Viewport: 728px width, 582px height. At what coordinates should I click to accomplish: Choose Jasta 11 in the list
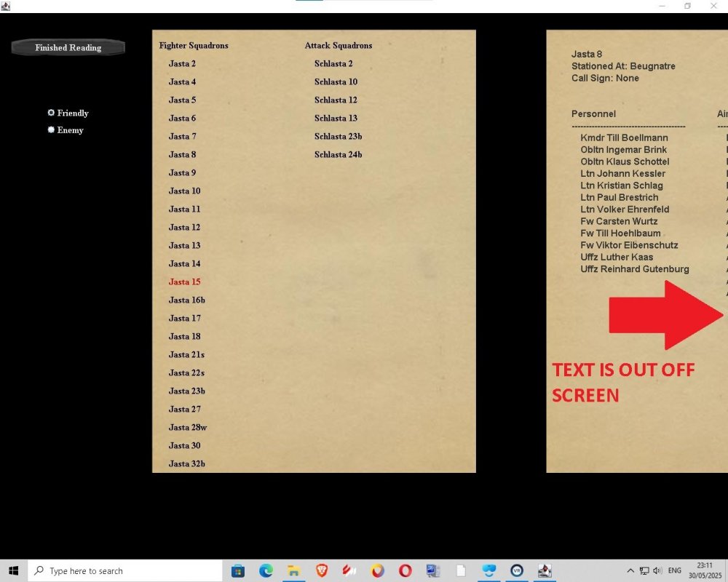[184, 209]
